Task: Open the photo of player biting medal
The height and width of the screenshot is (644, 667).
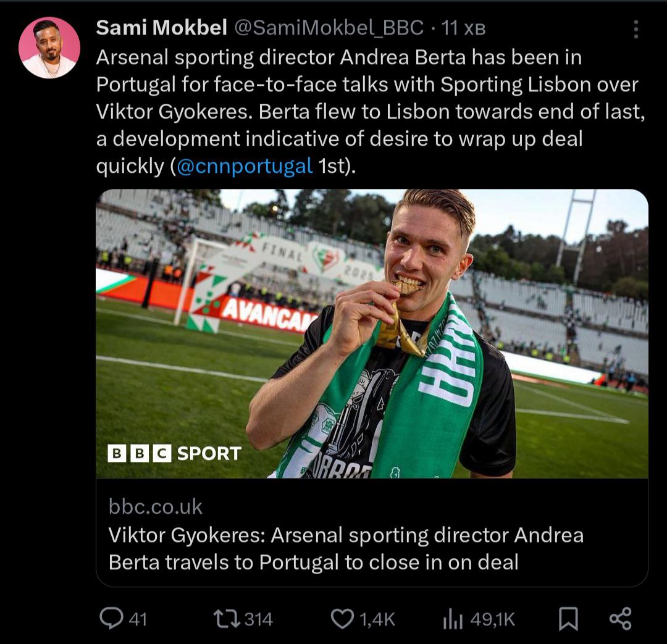Action: click(372, 333)
